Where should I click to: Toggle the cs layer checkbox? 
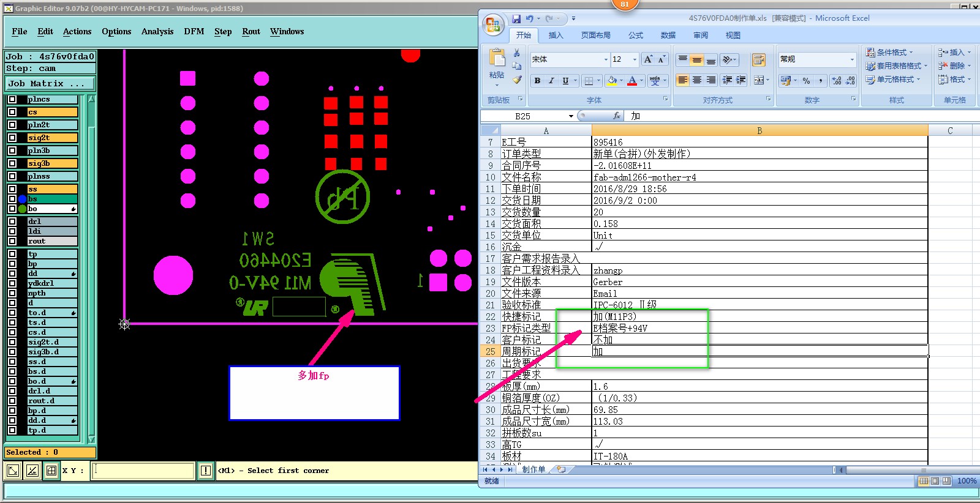[x=12, y=112]
